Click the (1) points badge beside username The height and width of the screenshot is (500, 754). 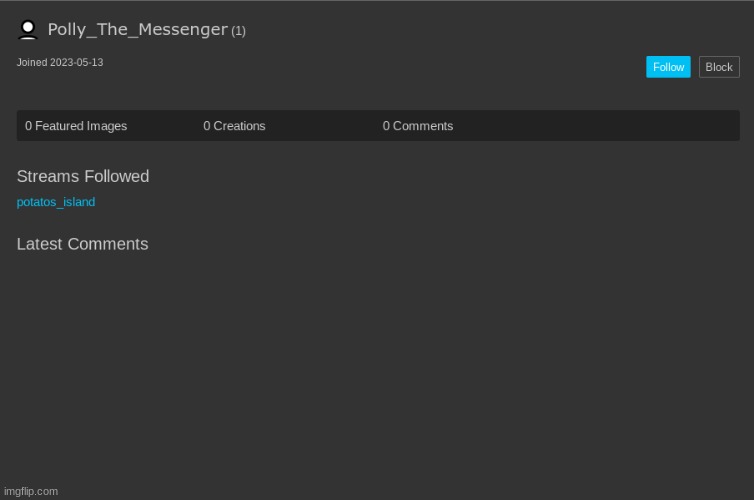click(238, 31)
